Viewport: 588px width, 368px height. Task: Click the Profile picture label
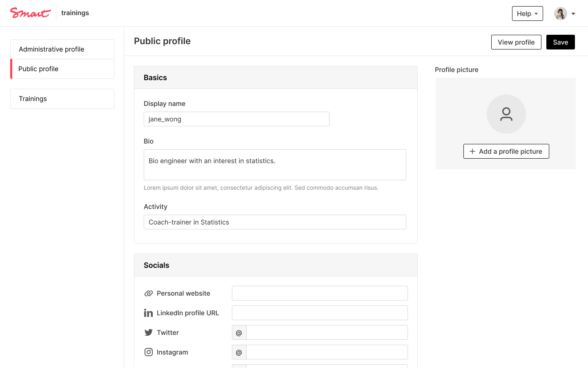(457, 70)
